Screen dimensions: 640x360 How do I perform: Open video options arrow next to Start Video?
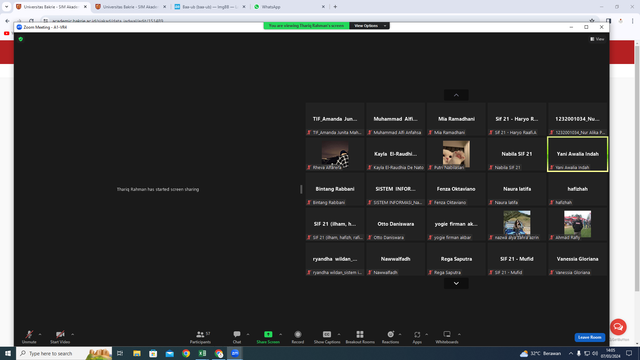pos(73,334)
